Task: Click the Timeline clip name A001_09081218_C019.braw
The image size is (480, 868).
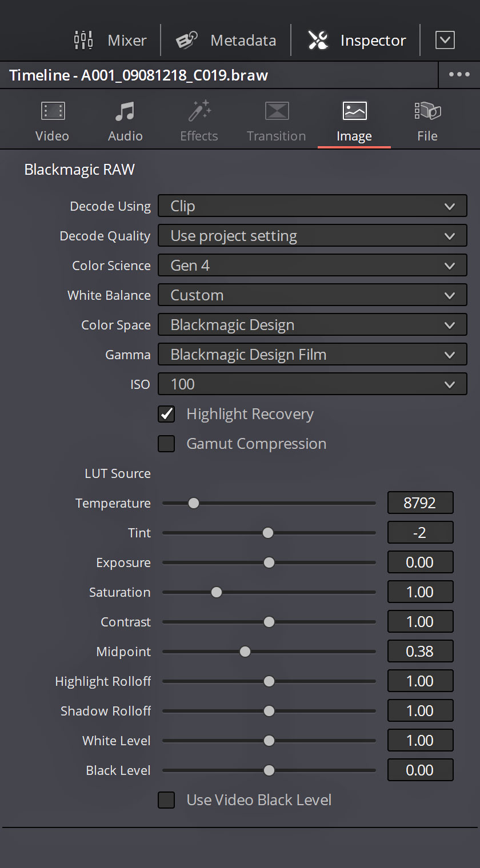Action: tap(175, 75)
